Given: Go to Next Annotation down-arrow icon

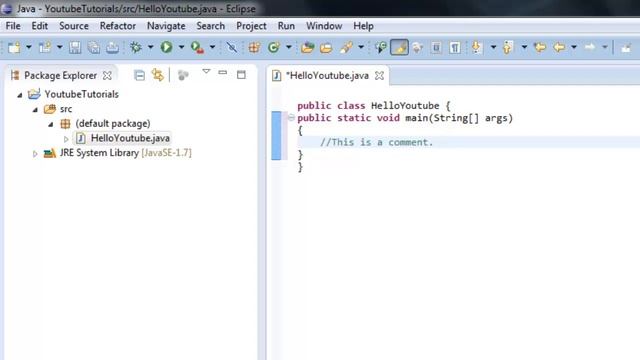Looking at the screenshot, I should (x=476, y=48).
